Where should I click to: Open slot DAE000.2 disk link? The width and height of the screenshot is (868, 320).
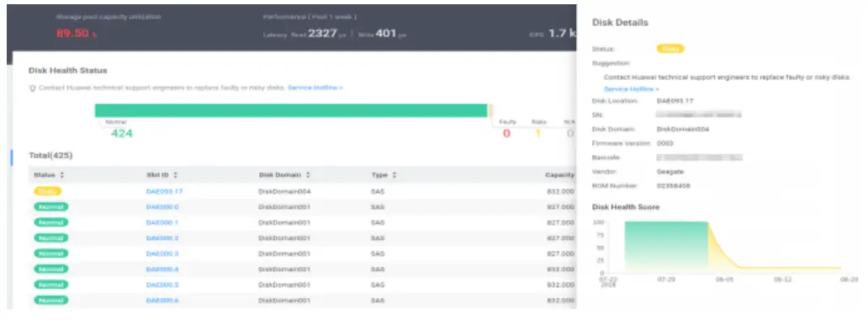coord(162,238)
